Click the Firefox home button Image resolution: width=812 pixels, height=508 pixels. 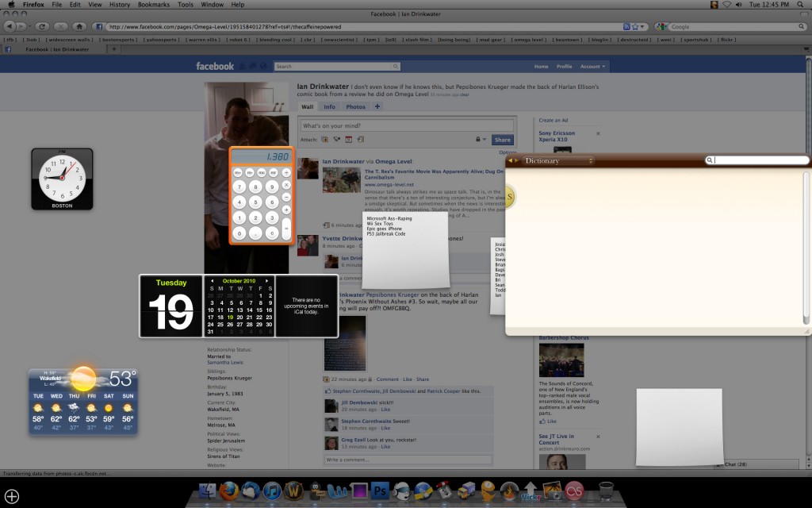pyautogui.click(x=79, y=26)
